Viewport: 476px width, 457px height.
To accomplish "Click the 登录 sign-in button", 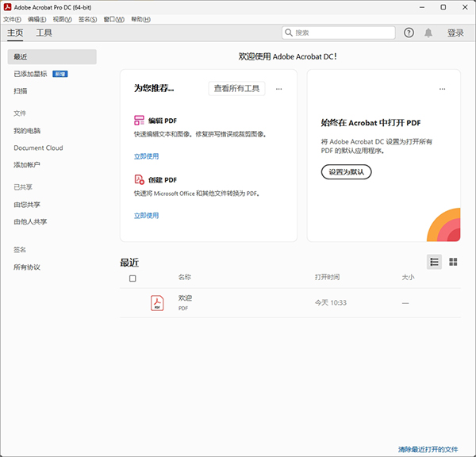I will tap(455, 33).
